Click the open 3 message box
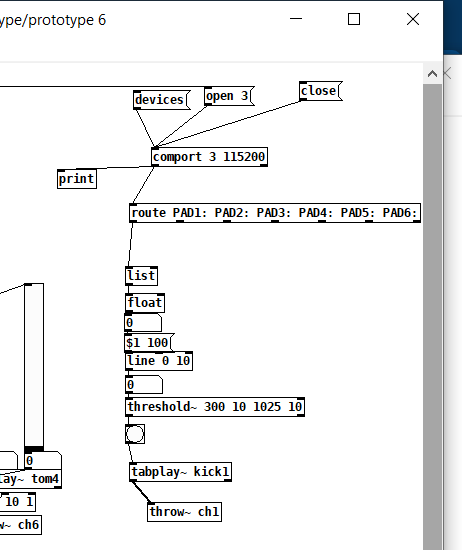 [x=229, y=96]
